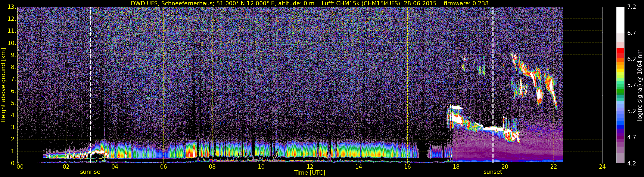Click the '04' time axis tick label
Screen dimensions: 644x177
tap(115, 167)
